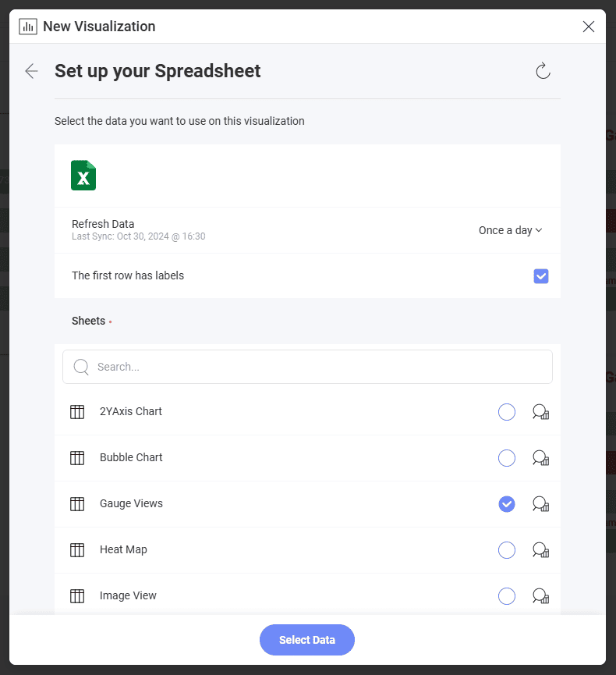This screenshot has height=675, width=616.
Task: Uncheck The first row has labels
Action: pos(540,276)
